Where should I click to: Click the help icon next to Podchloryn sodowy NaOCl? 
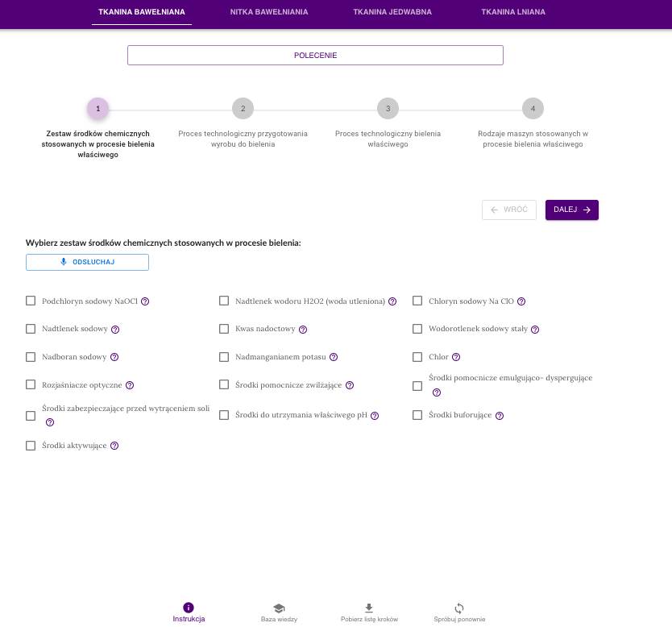pyautogui.click(x=146, y=301)
